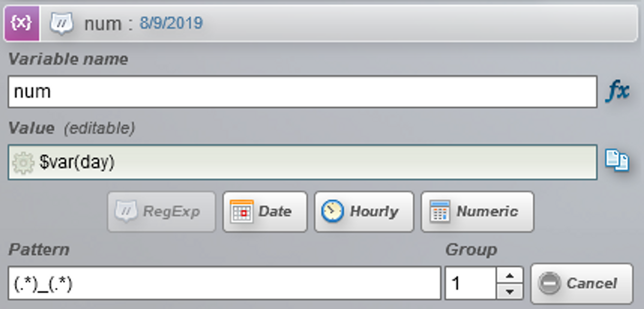Click the num label in header bar

click(103, 24)
